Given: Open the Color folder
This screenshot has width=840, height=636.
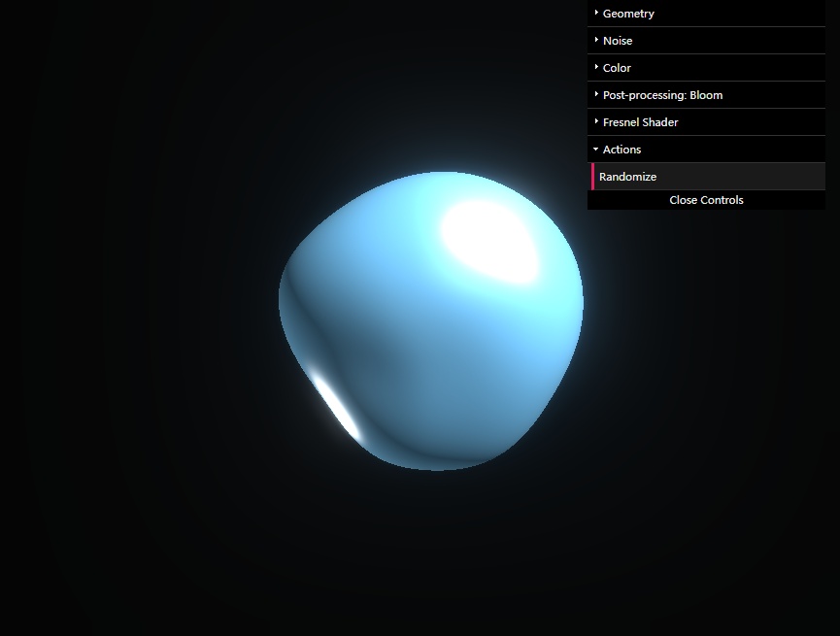Looking at the screenshot, I should pos(617,68).
